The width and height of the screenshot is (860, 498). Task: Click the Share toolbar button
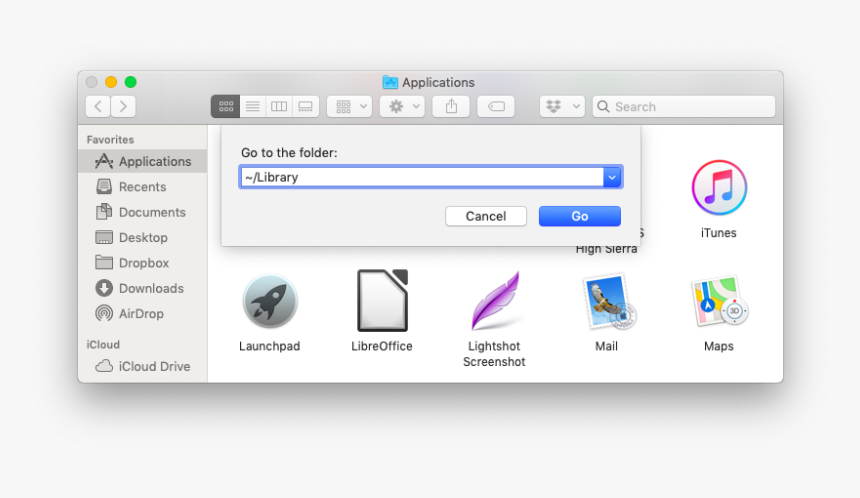(x=451, y=106)
